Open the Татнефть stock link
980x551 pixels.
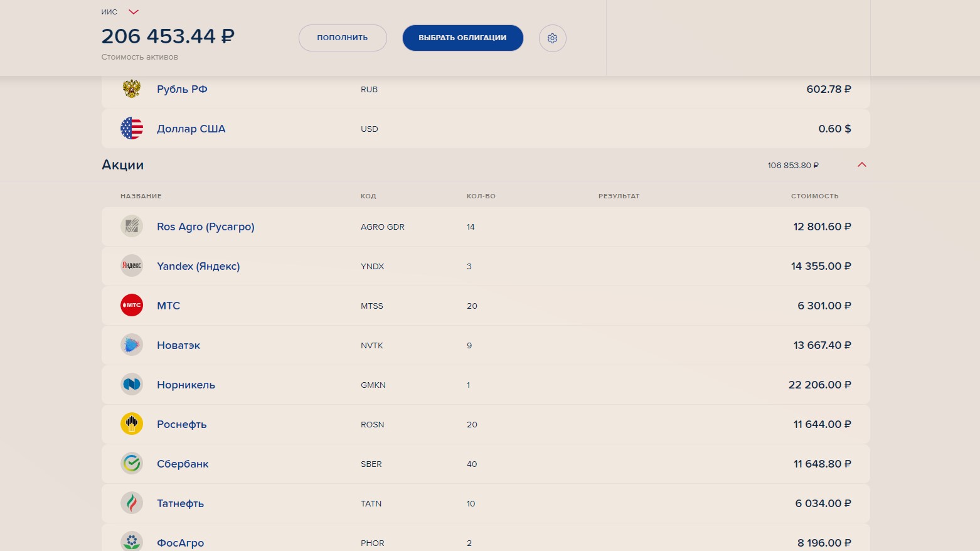[x=180, y=503]
